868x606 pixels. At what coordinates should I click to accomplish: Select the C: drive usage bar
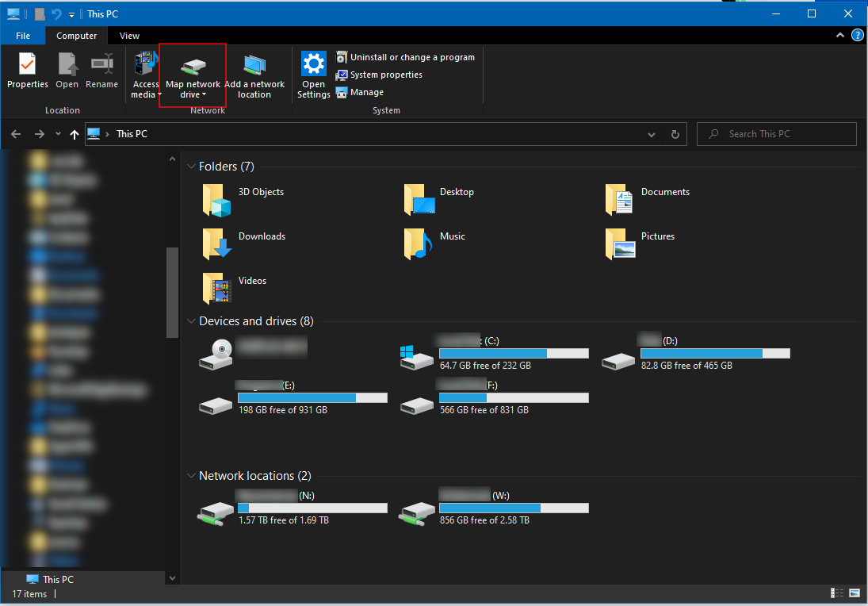[514, 353]
